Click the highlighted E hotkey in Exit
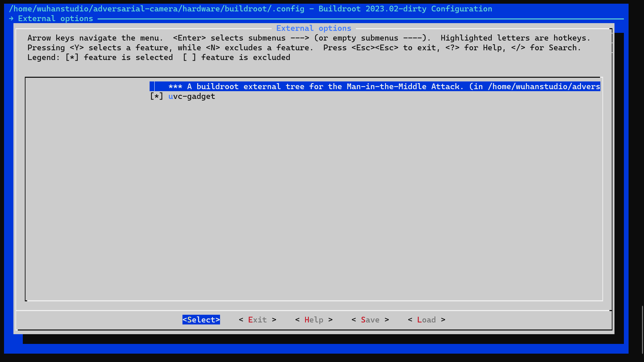644x362 pixels. pyautogui.click(x=251, y=320)
